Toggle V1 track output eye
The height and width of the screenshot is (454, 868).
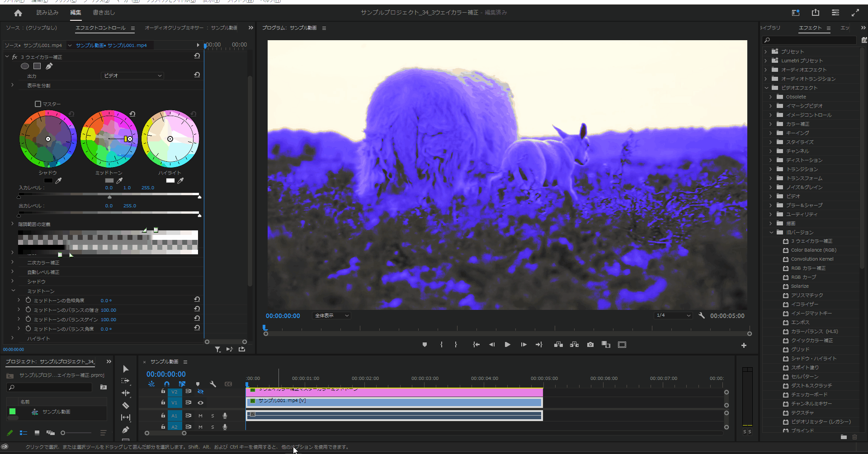coord(200,403)
